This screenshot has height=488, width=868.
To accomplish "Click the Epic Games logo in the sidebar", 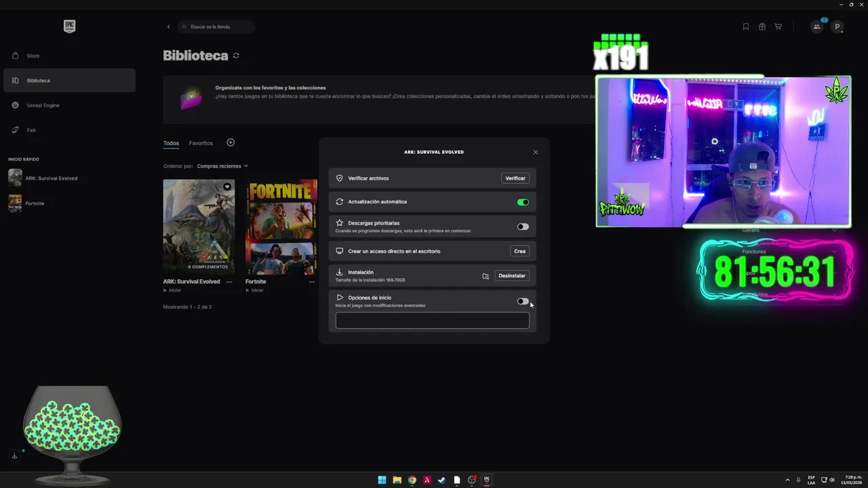I will tap(69, 26).
